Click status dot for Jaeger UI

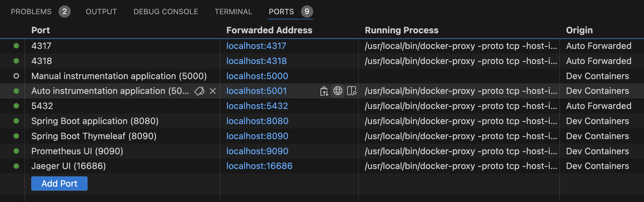click(x=16, y=166)
